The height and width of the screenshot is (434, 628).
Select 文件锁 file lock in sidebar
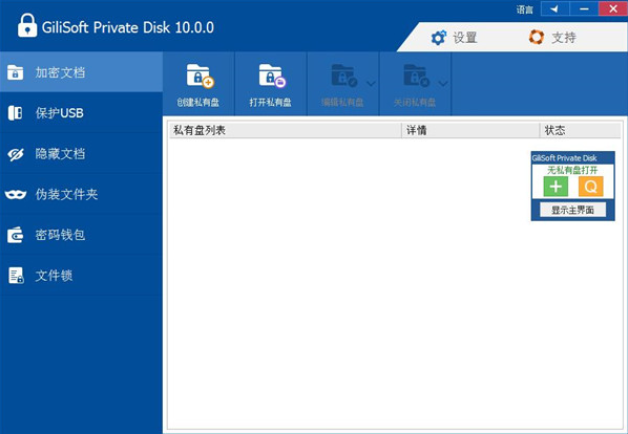pos(54,275)
